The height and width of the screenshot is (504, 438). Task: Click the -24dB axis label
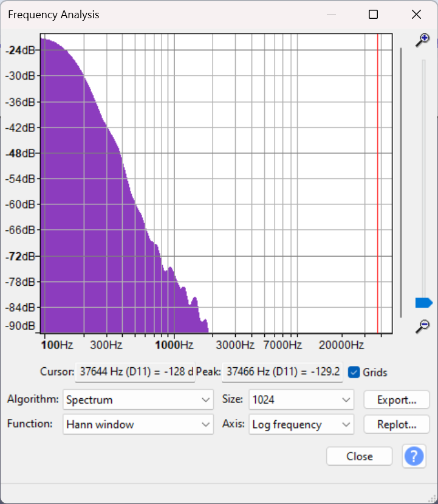(20, 50)
